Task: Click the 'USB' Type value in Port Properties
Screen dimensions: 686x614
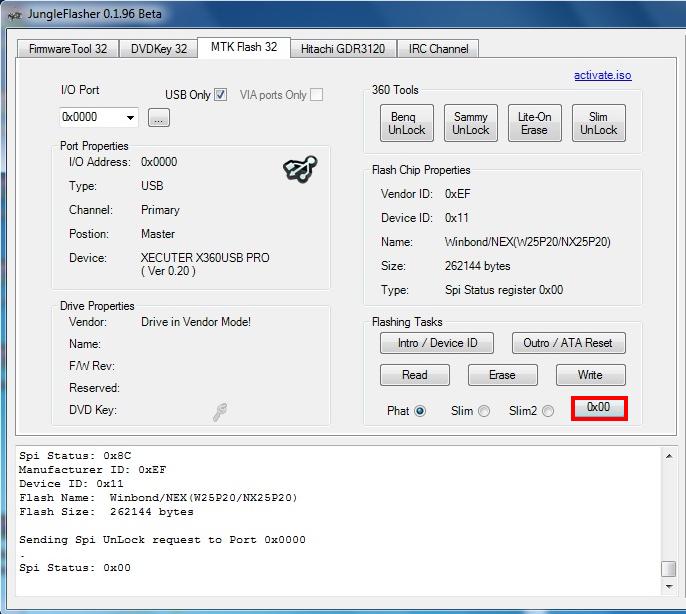Action: (152, 186)
